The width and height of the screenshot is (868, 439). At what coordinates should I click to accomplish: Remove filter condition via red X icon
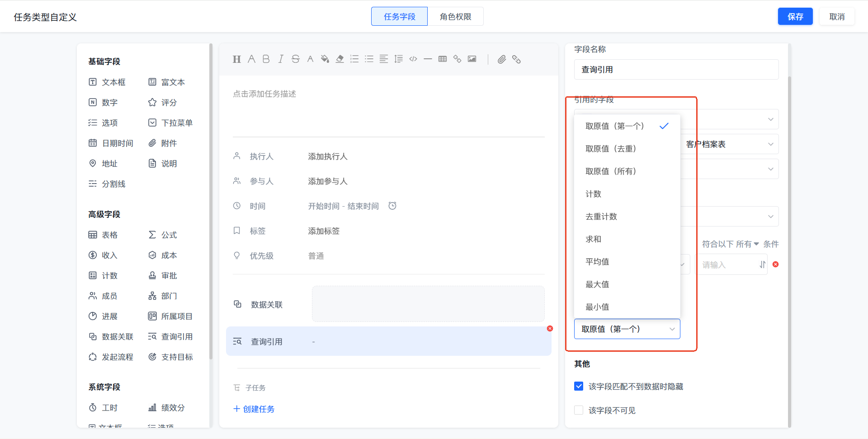click(776, 264)
